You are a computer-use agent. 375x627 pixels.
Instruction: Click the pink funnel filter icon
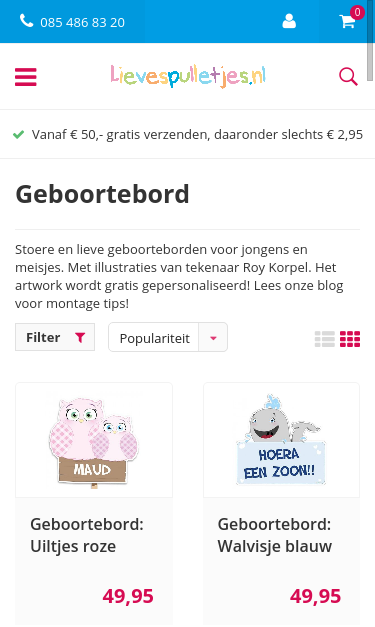[x=80, y=337]
